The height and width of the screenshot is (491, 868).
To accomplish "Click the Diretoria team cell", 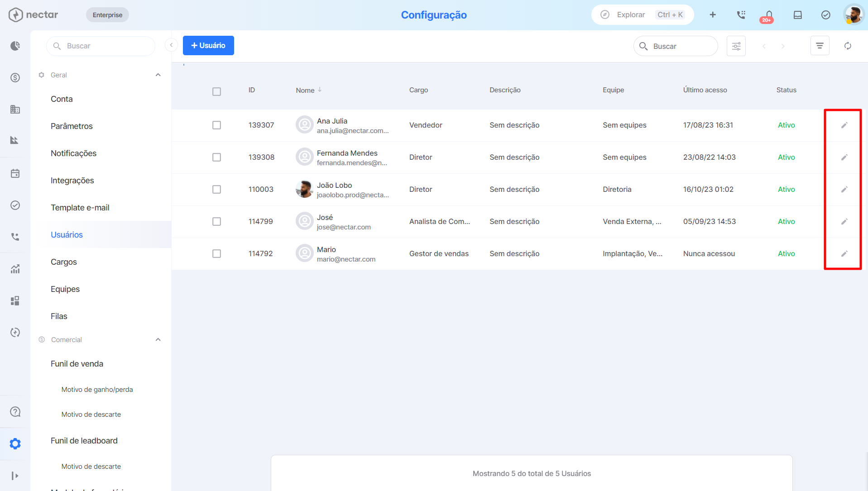I will 617,189.
